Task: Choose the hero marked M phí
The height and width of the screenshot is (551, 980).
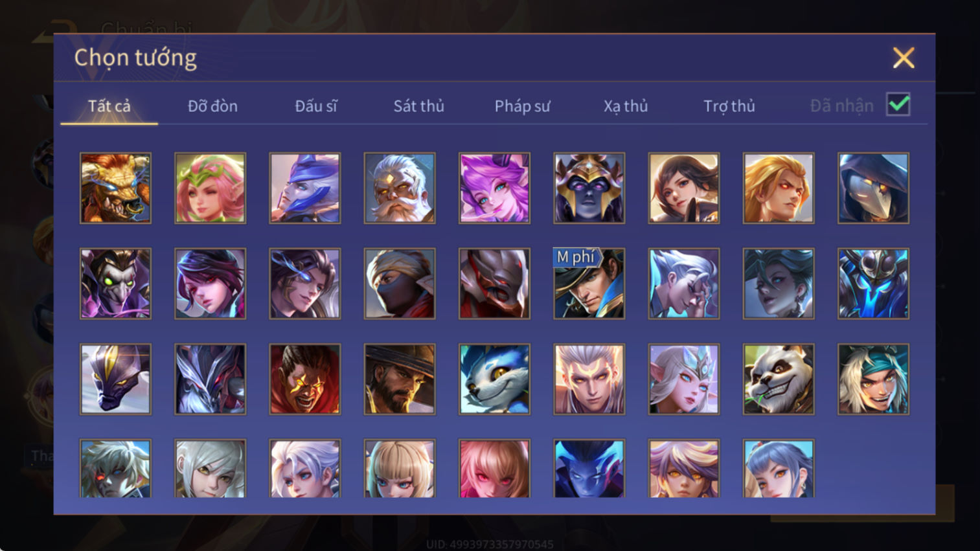Action: pyautogui.click(x=589, y=284)
